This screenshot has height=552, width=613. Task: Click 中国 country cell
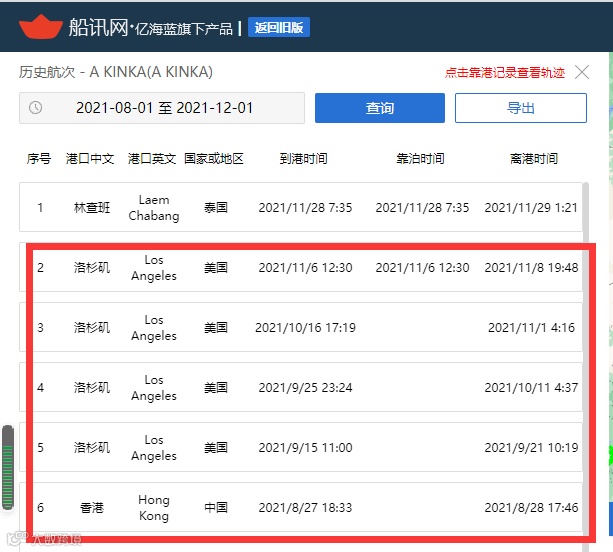click(x=216, y=507)
